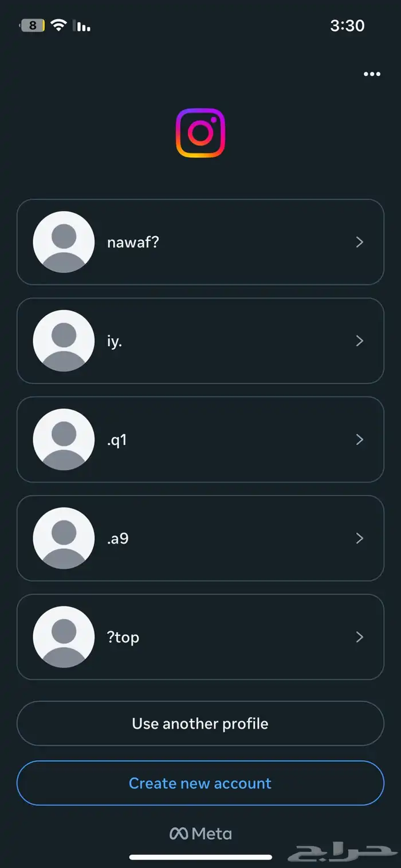Expand the chevron next to .q1

360,439
